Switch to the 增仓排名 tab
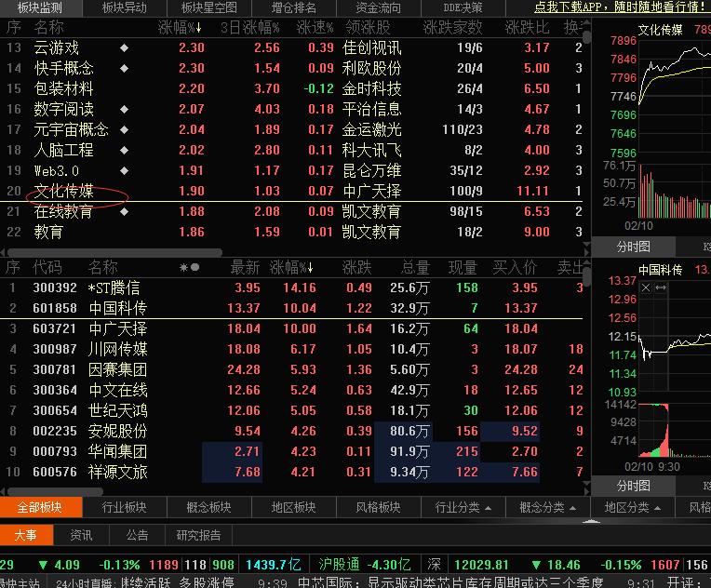Image resolution: width=711 pixels, height=588 pixels. [294, 7]
